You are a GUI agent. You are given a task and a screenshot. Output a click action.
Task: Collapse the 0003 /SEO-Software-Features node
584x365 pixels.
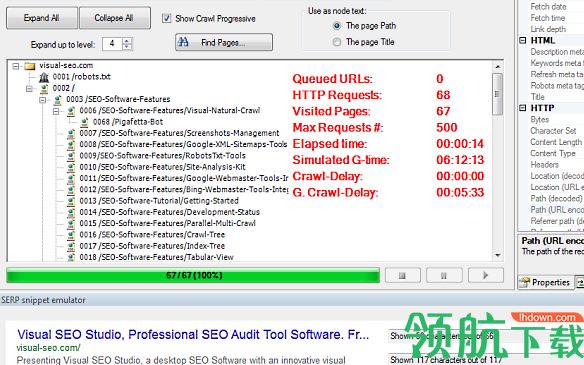point(42,100)
